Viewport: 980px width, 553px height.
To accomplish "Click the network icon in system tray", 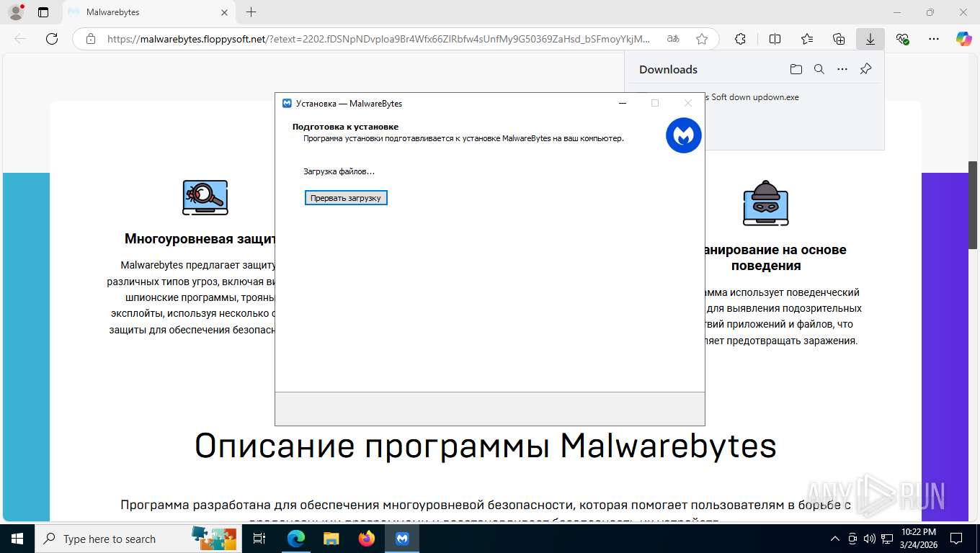I will click(887, 539).
